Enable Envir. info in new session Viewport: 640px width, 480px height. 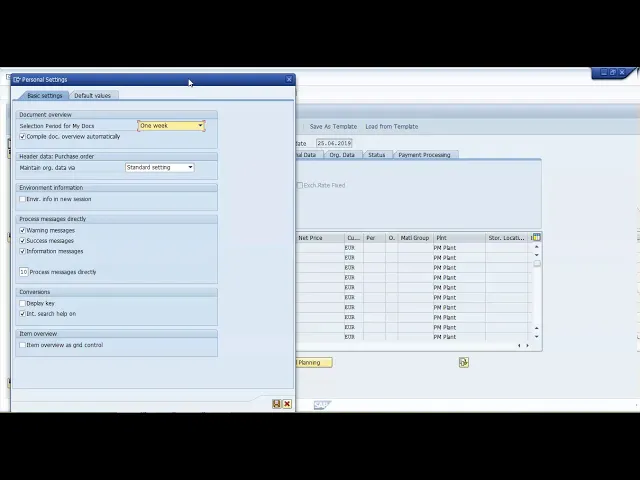click(22, 199)
